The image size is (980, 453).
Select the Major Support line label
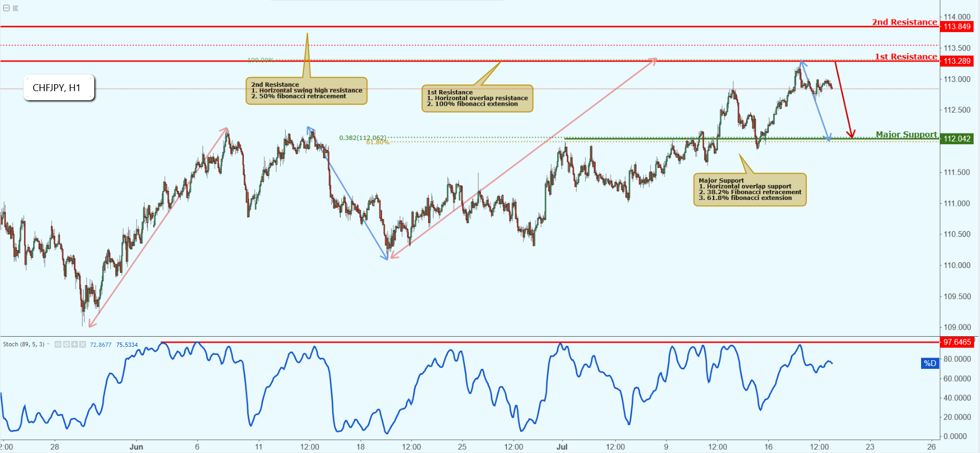click(907, 135)
